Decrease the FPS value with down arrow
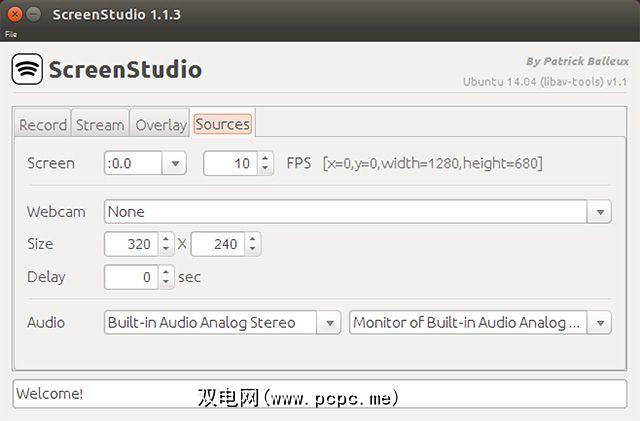 click(x=265, y=168)
